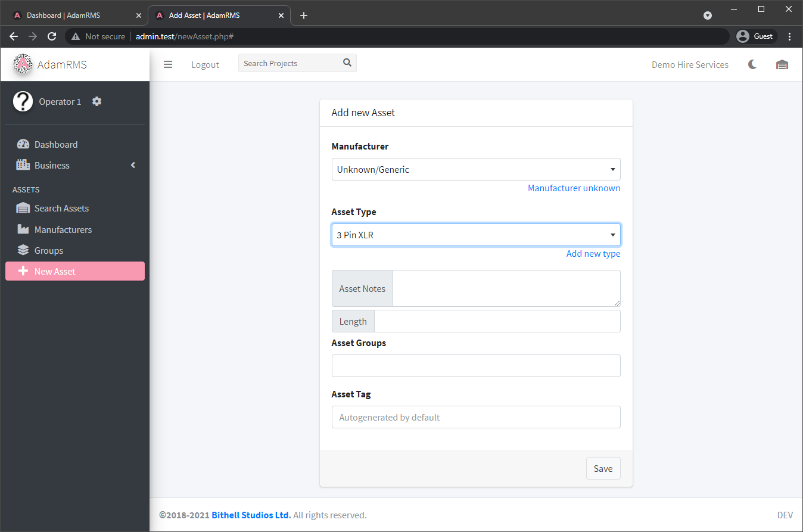
Task: Open the Guest account menu
Action: (755, 36)
